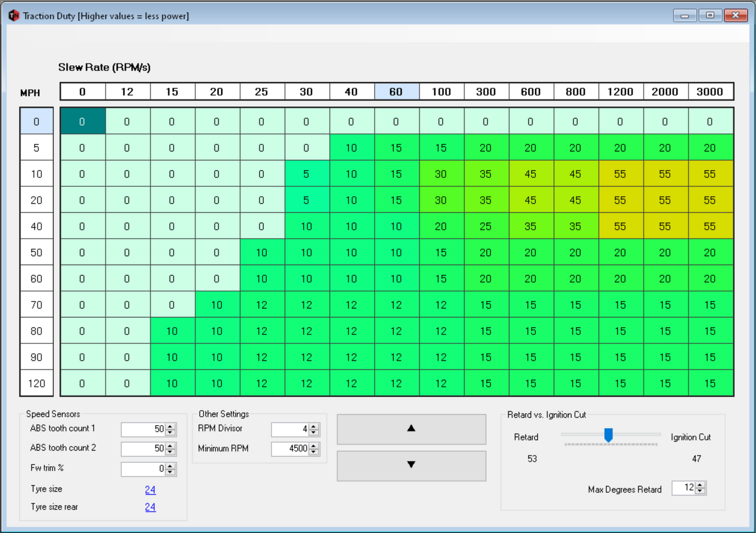Select the 60 slew rate column header
Screen dimensions: 756x533
point(396,92)
